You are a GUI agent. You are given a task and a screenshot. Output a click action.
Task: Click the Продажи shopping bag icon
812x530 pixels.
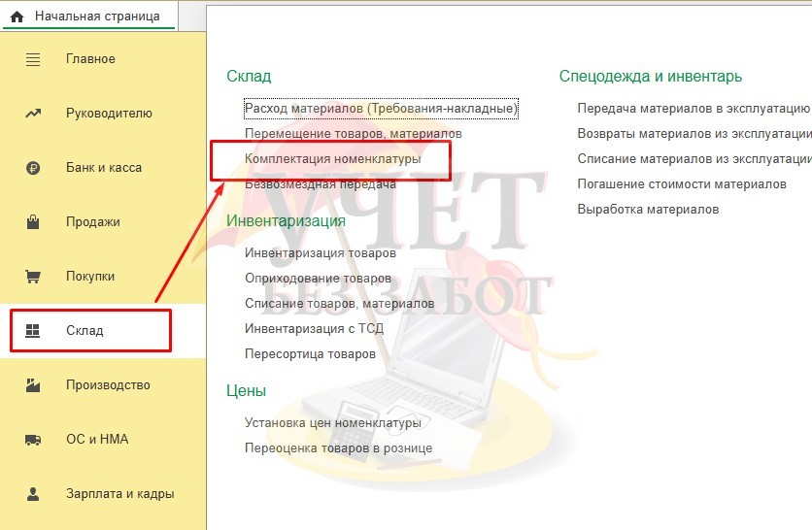tap(33, 222)
